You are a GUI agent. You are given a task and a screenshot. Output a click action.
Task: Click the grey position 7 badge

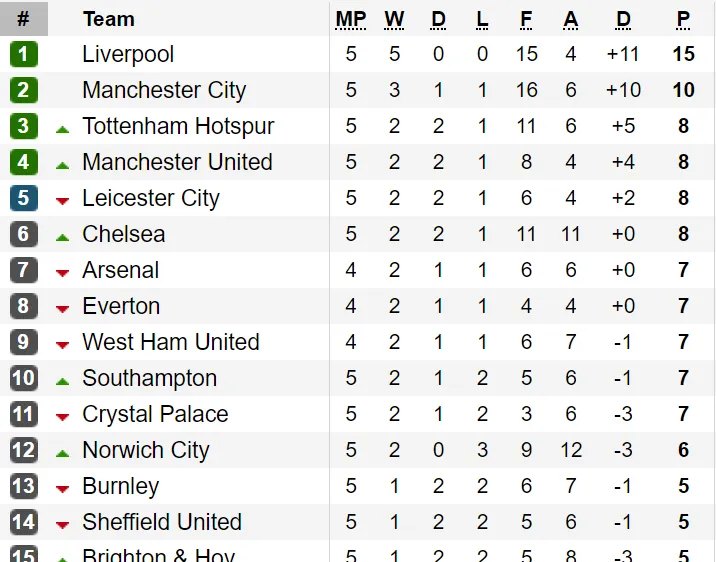click(x=23, y=270)
